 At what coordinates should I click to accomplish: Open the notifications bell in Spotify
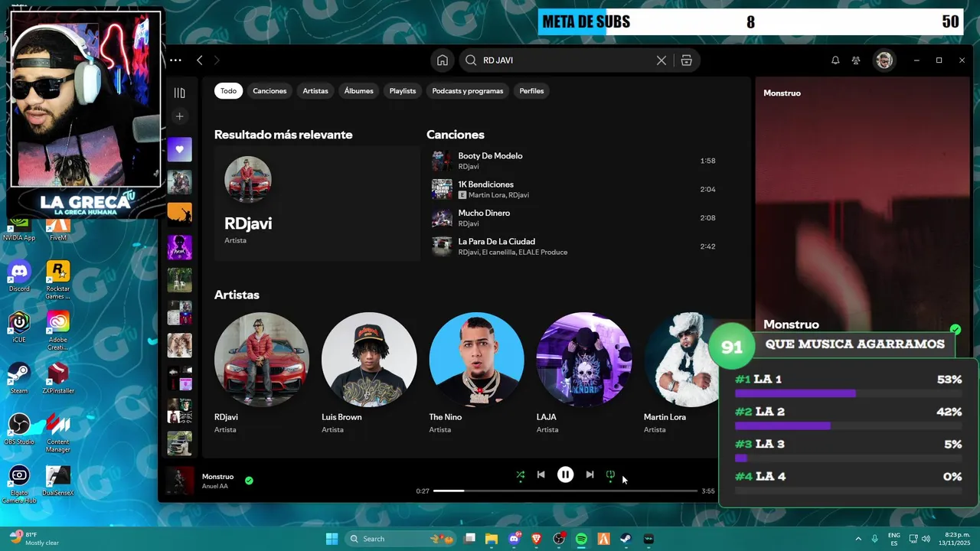[x=835, y=60]
